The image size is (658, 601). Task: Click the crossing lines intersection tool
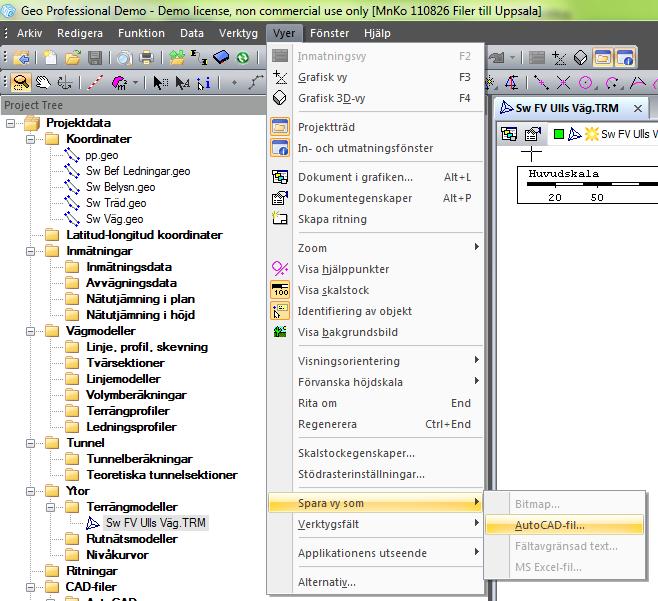tap(563, 83)
